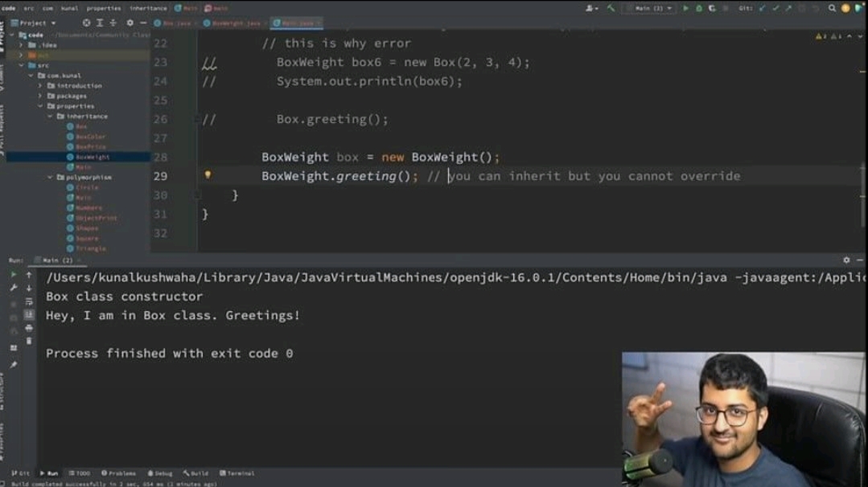Pin the Run tab with pin icon
This screenshot has height=487, width=868.
pyautogui.click(x=14, y=362)
